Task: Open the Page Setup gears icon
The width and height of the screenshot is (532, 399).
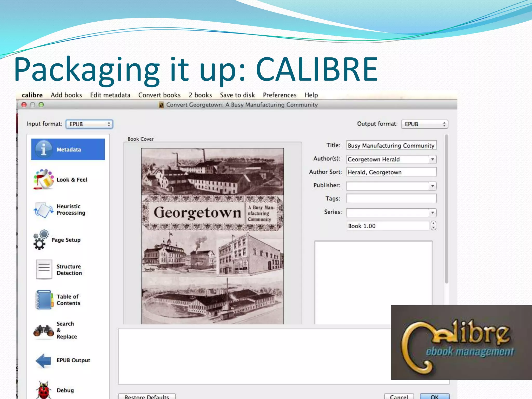Action: point(41,240)
